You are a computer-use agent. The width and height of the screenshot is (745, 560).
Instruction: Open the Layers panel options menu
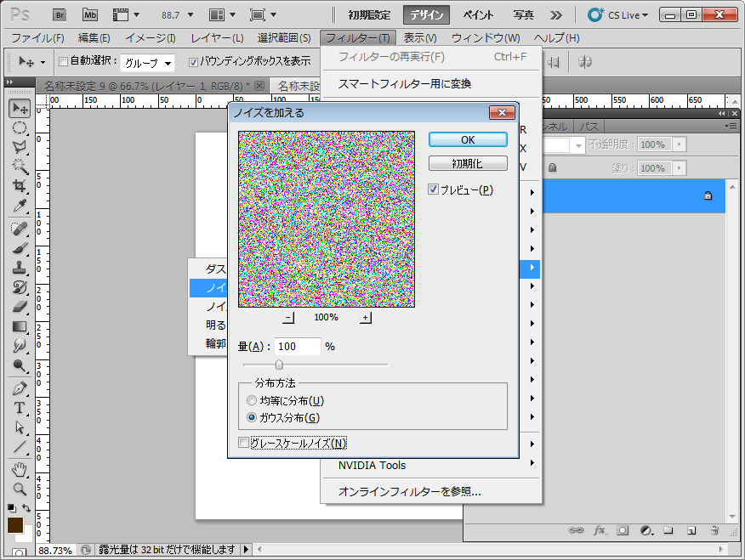731,126
